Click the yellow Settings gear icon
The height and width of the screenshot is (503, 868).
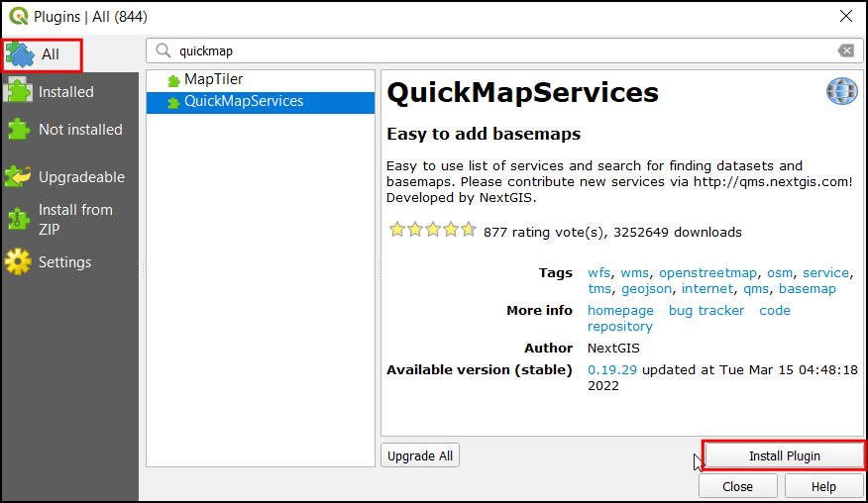point(18,261)
